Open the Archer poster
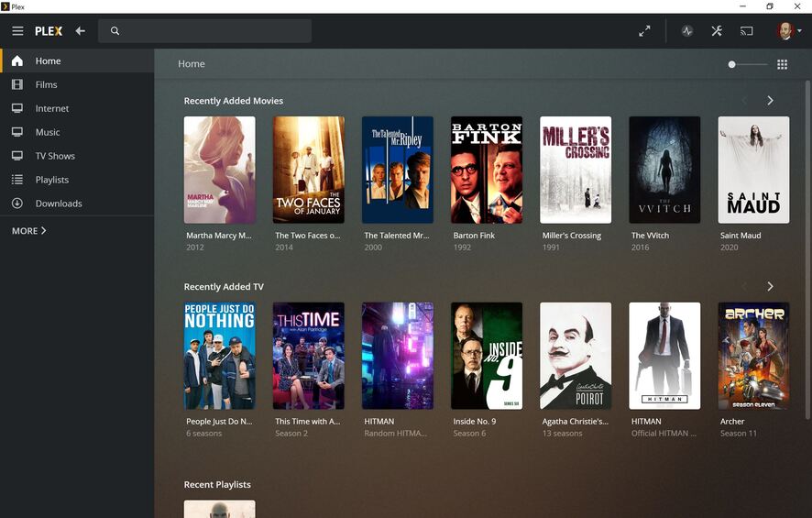 tap(754, 356)
